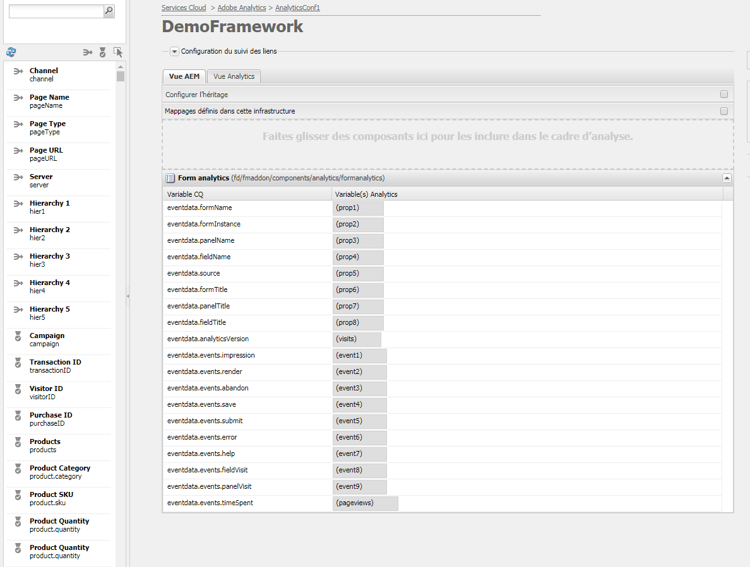Click the Hierarchy 2 variable icon
This screenshot has height=567, width=750.
pos(18,230)
